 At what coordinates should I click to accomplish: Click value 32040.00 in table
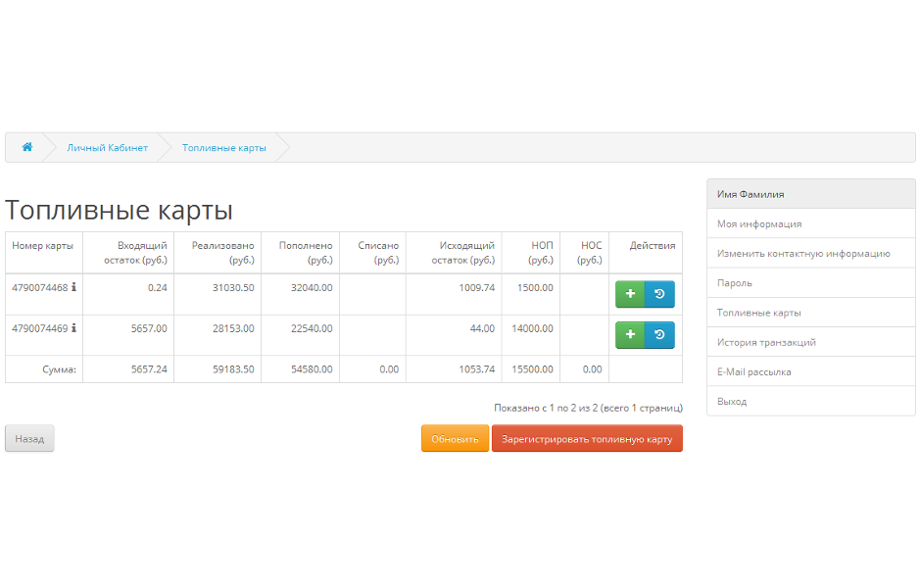point(312,287)
